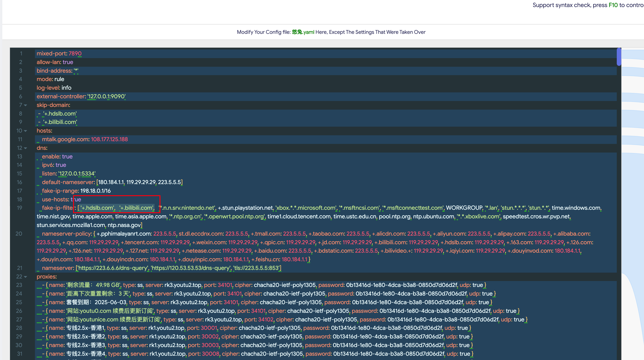This screenshot has height=360, width=644.
Task: Click the dns enable true value
Action: coord(67,156)
